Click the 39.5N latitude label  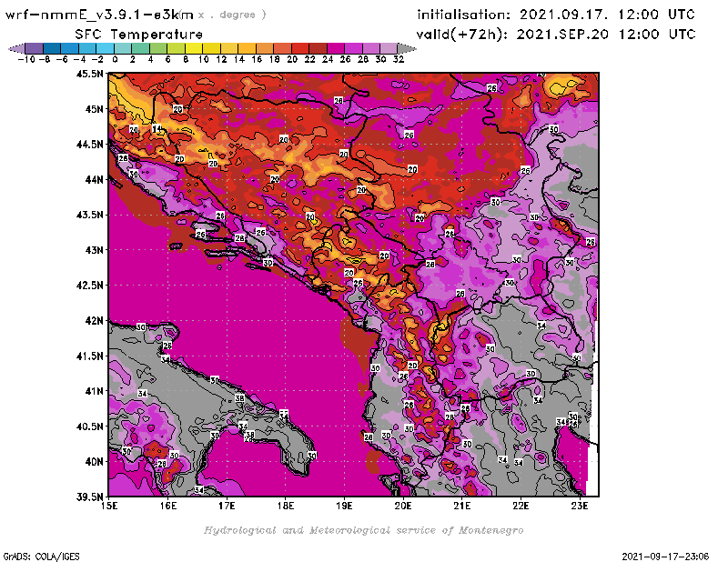click(89, 497)
